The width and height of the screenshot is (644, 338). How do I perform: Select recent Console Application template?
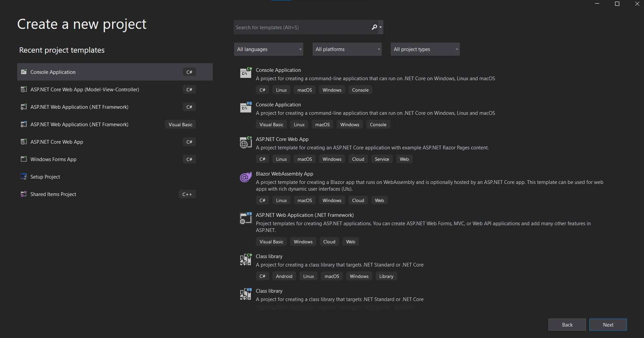pyautogui.click(x=115, y=72)
